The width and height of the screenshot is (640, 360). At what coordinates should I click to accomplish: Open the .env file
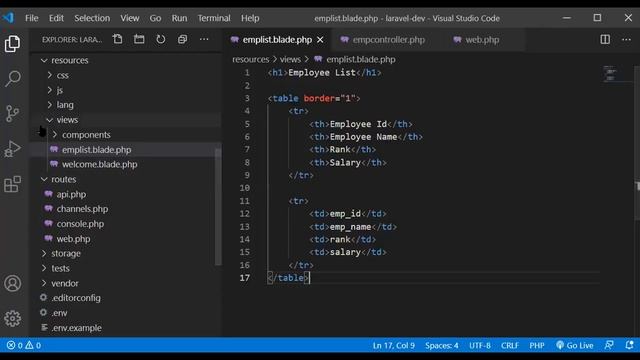point(59,313)
